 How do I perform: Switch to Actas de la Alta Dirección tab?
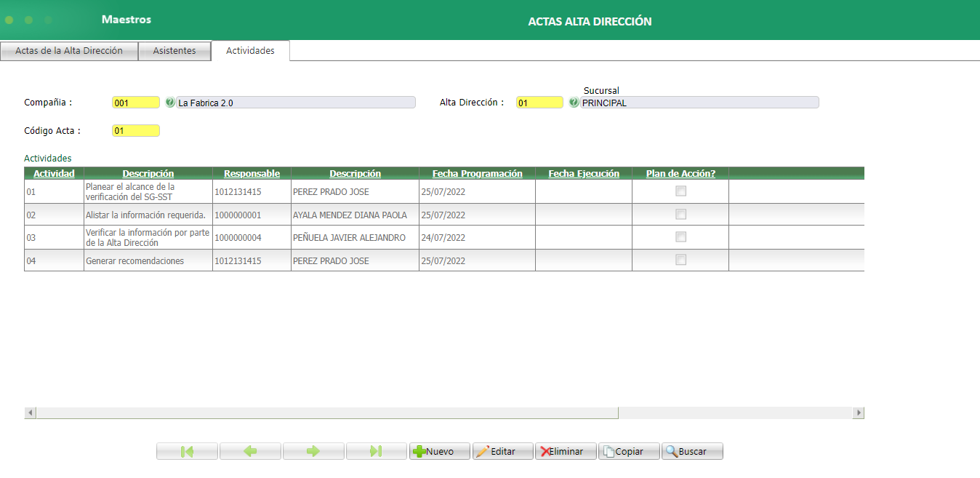(x=69, y=51)
